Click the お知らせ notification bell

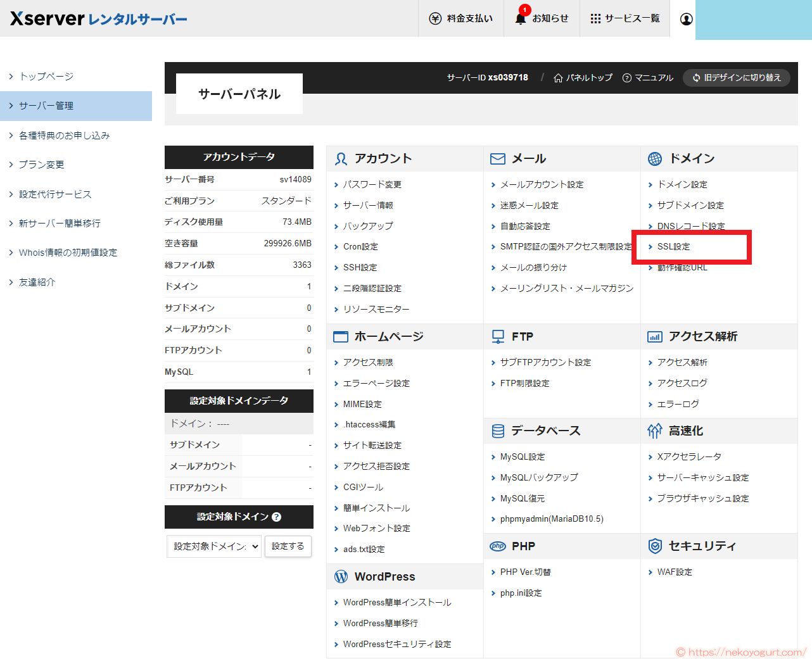(x=520, y=19)
